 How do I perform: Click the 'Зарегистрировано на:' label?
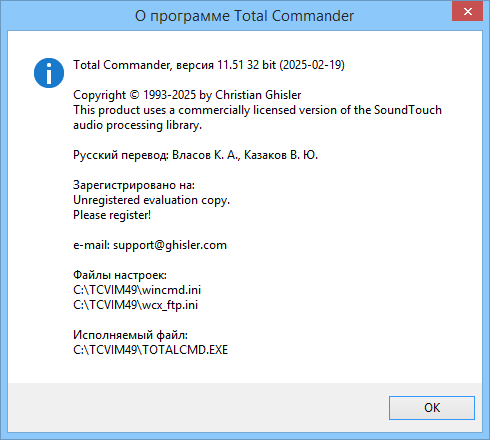[x=134, y=185]
